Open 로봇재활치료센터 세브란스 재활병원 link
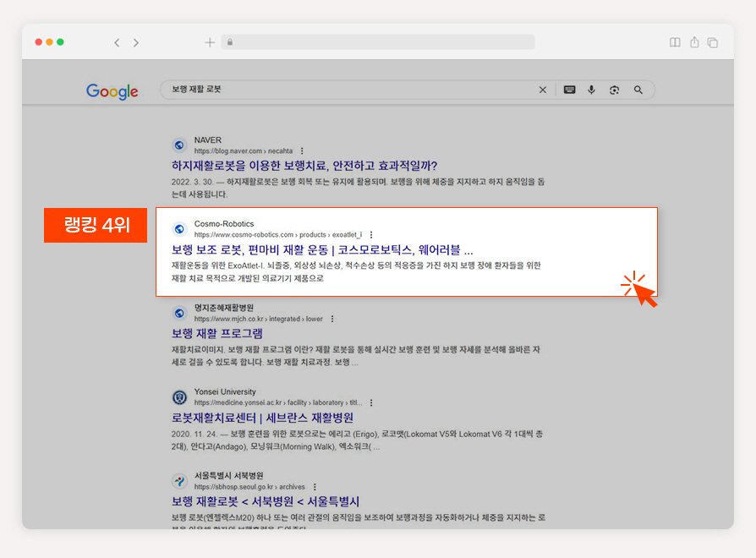This screenshot has height=558, width=756. pyautogui.click(x=262, y=418)
